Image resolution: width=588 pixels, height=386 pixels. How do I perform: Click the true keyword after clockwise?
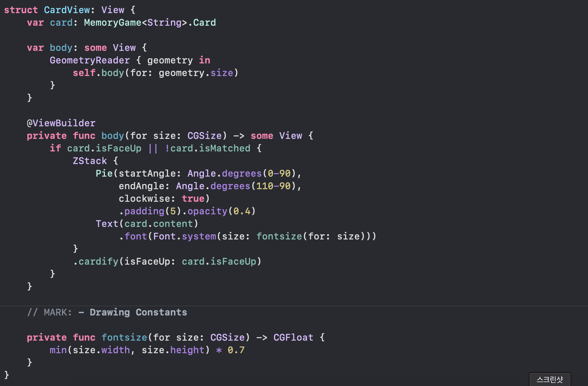pyautogui.click(x=193, y=199)
